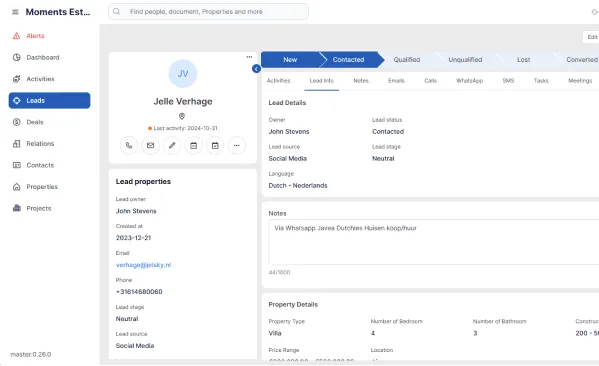
Task: Click the Alerts warning triangle icon
Action: [16, 36]
